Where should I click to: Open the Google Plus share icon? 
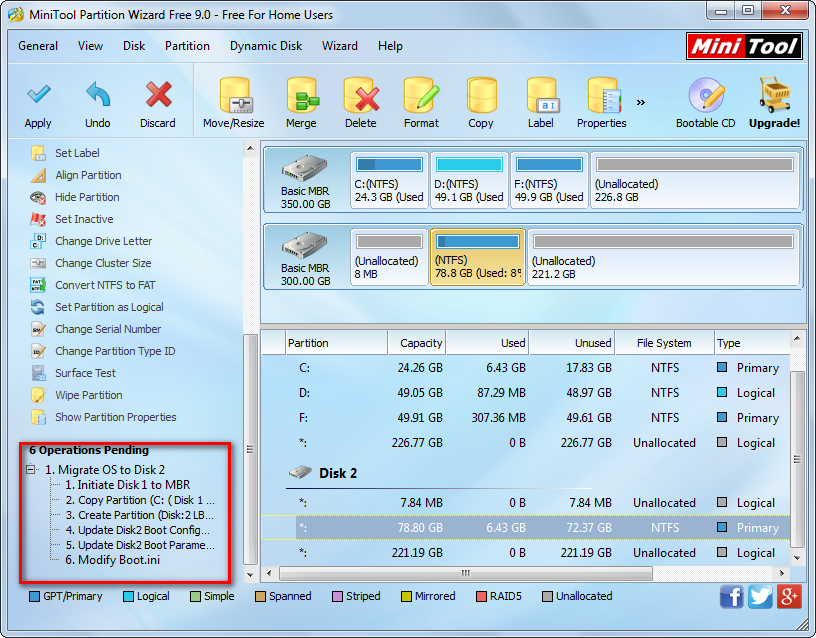(x=789, y=596)
